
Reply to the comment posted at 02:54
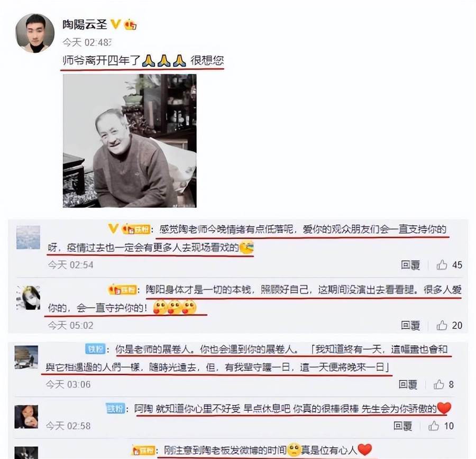410,265
